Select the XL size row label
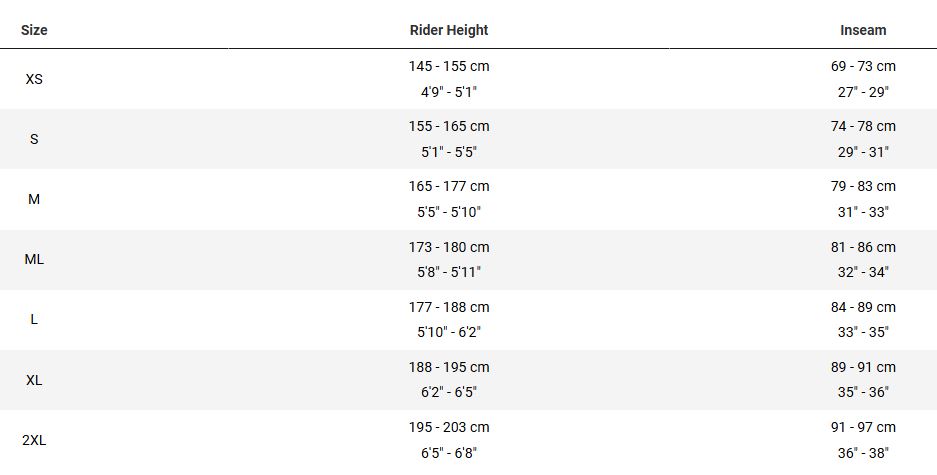Screen dimensions: 937x475 coord(34,380)
